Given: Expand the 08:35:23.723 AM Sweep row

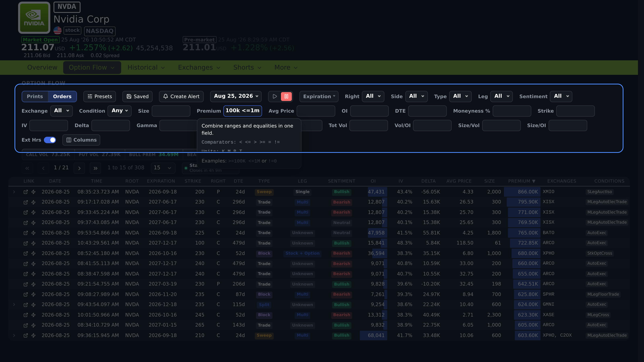Looking at the screenshot, I should click(14, 192).
